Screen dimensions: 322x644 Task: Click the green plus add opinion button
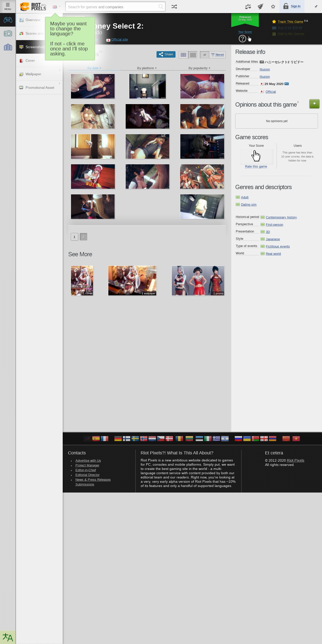coord(314,104)
